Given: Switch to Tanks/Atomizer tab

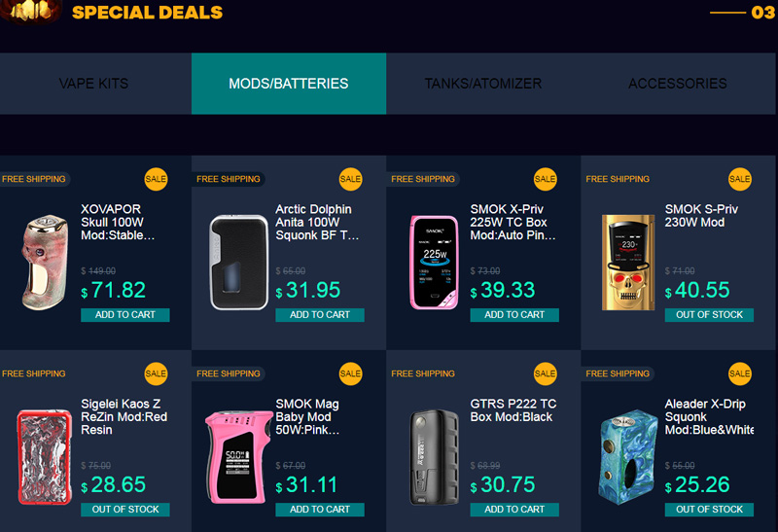Looking at the screenshot, I should (483, 84).
